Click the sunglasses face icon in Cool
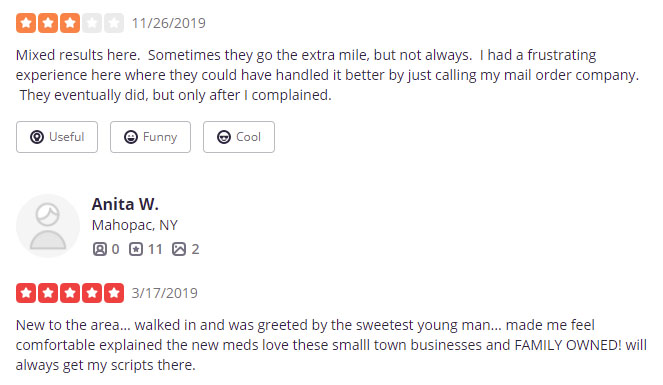Viewport: 663px width, 385px height. click(224, 137)
